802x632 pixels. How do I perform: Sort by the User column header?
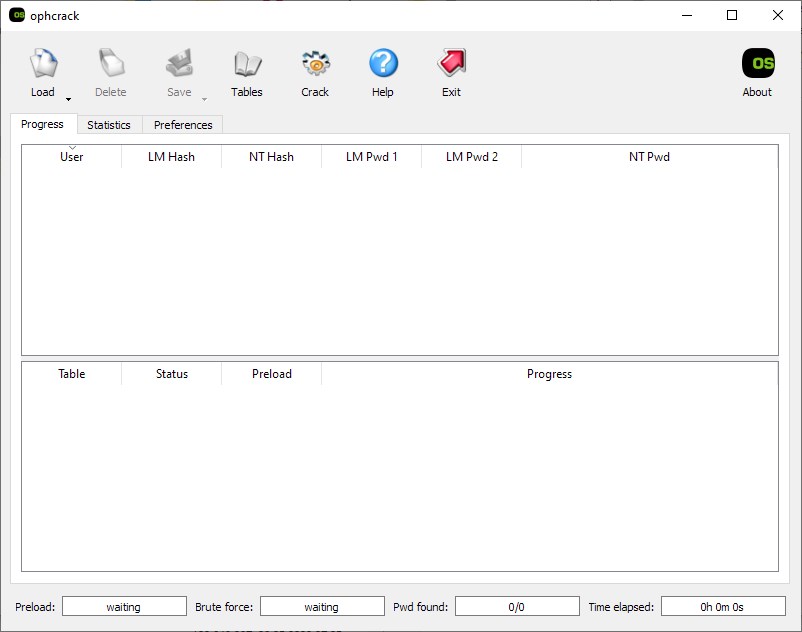pos(72,156)
